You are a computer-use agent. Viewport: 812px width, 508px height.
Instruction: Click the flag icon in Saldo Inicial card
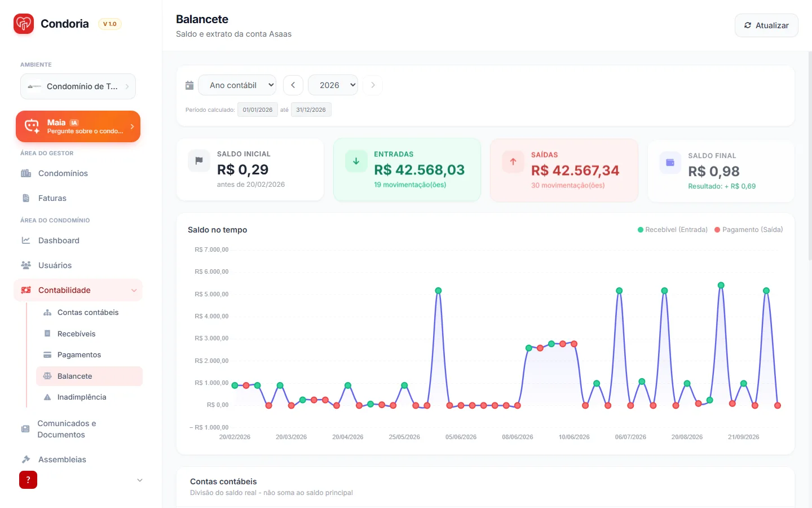tap(199, 161)
